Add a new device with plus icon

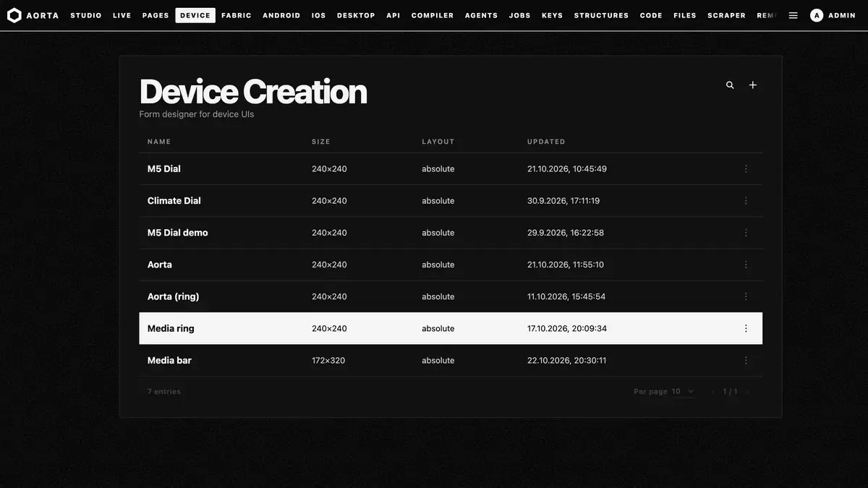tap(752, 85)
